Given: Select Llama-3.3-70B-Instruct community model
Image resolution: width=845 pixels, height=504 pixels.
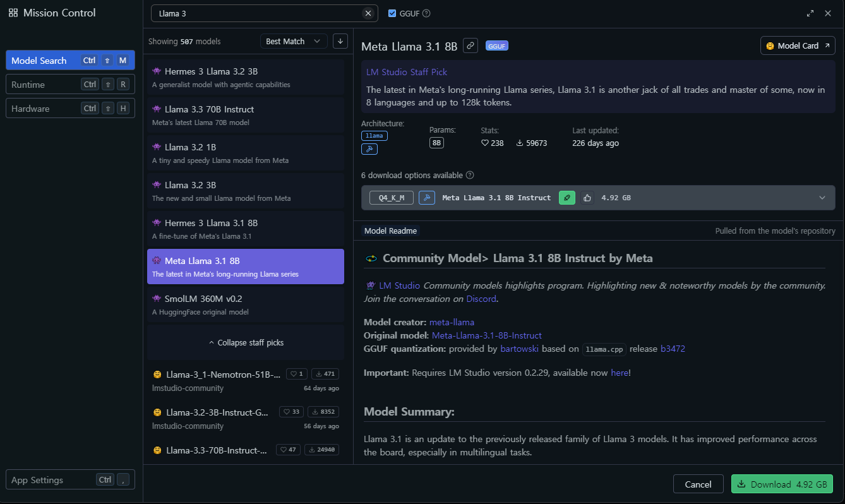Looking at the screenshot, I should point(246,452).
